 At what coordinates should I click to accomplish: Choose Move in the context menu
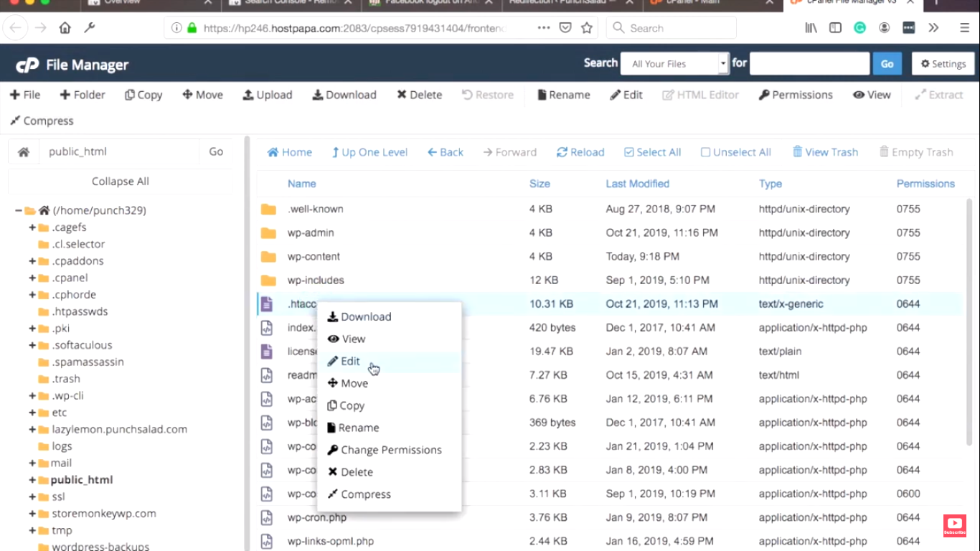click(x=389, y=384)
